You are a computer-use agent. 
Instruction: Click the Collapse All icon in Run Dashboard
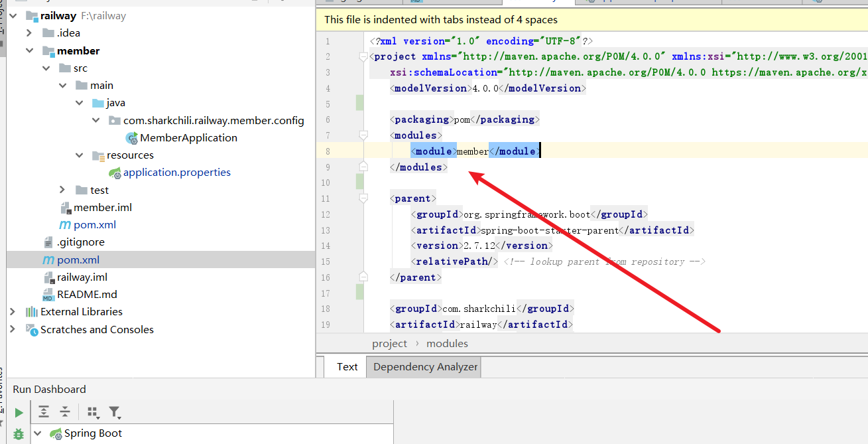point(65,412)
